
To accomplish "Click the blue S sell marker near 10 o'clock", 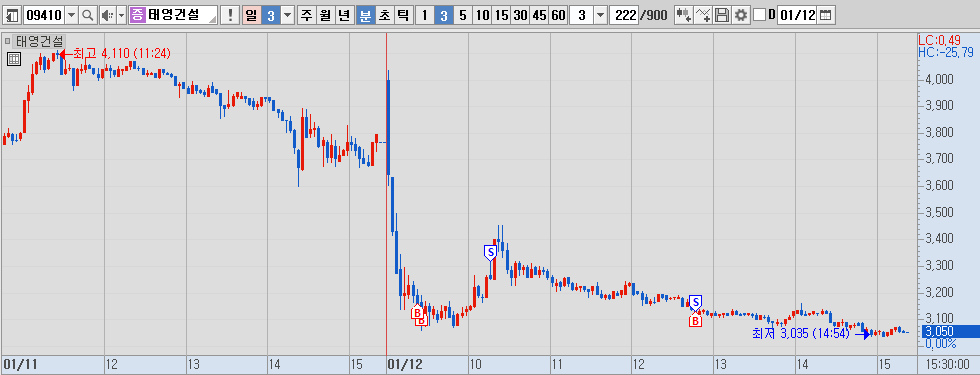I will pyautogui.click(x=490, y=252).
